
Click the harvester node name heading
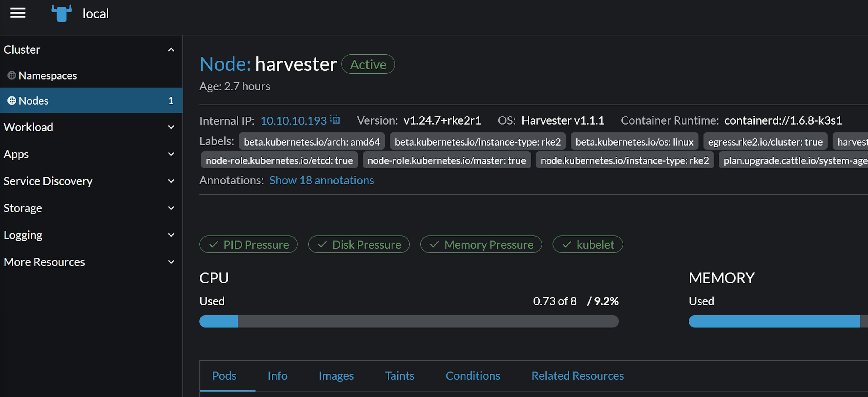coord(296,64)
